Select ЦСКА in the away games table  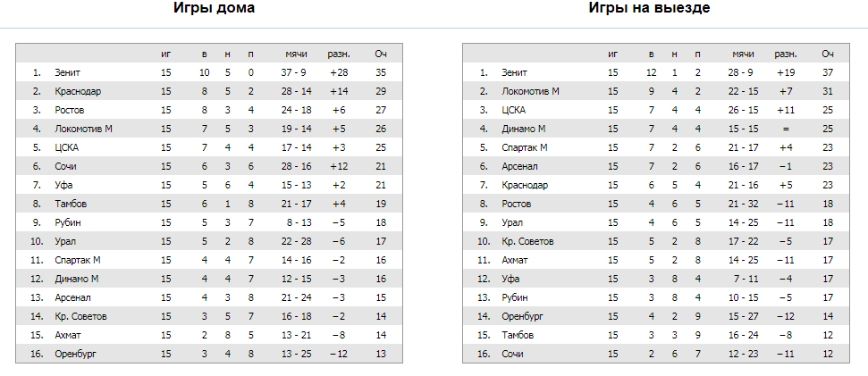pos(513,110)
